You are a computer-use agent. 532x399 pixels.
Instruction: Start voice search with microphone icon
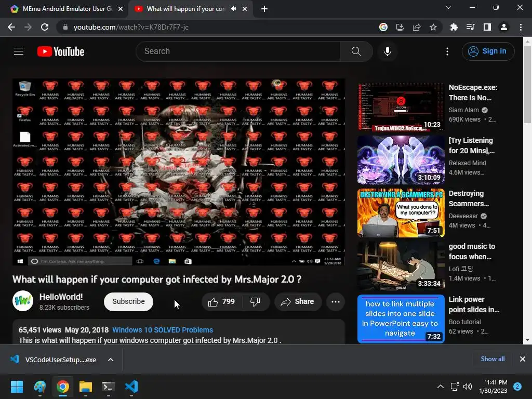(387, 51)
